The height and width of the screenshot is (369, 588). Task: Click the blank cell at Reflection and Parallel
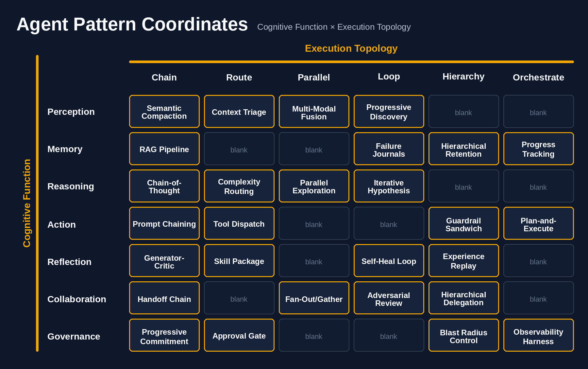(x=314, y=261)
